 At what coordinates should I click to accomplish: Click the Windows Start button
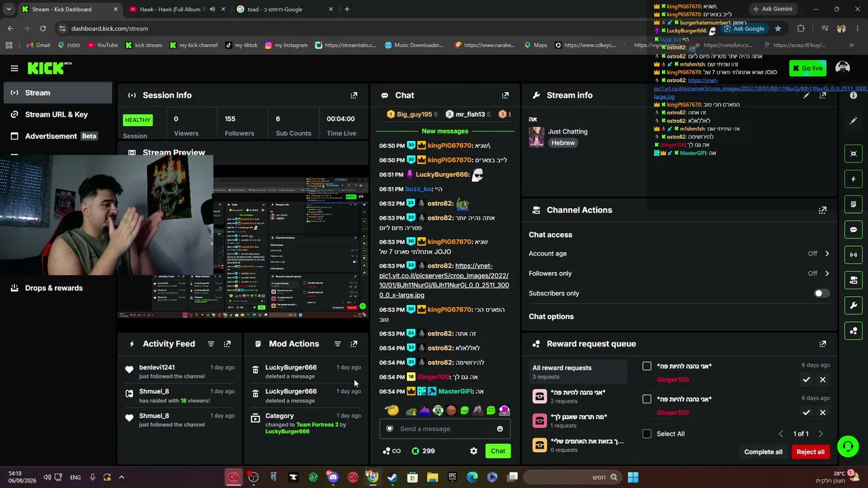633,477
